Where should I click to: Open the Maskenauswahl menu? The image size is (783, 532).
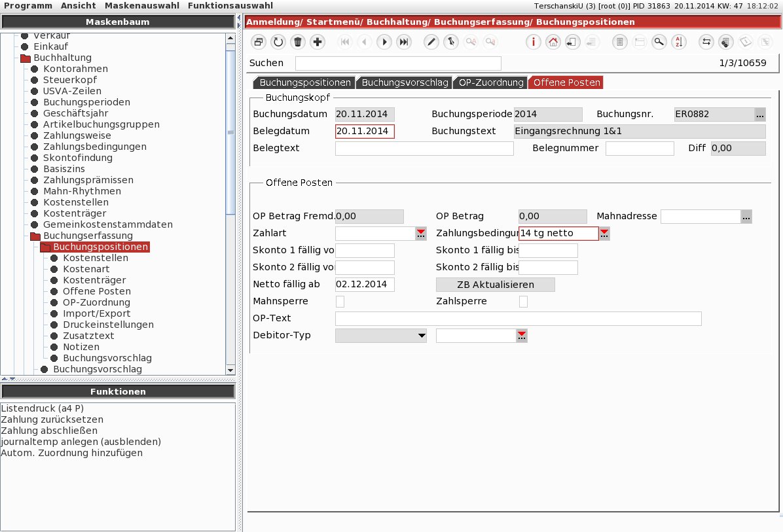coord(142,5)
